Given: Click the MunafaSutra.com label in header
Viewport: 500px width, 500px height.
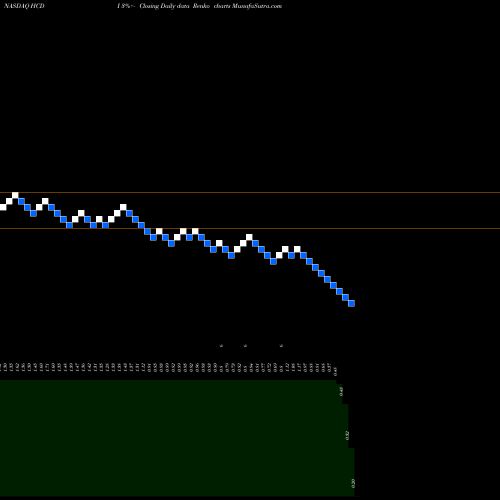Looking at the screenshot, I should pos(257,6).
